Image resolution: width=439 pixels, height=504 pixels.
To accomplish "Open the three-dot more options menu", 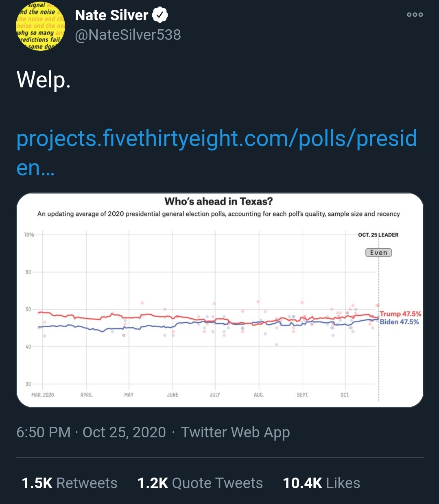I will pos(415,15).
